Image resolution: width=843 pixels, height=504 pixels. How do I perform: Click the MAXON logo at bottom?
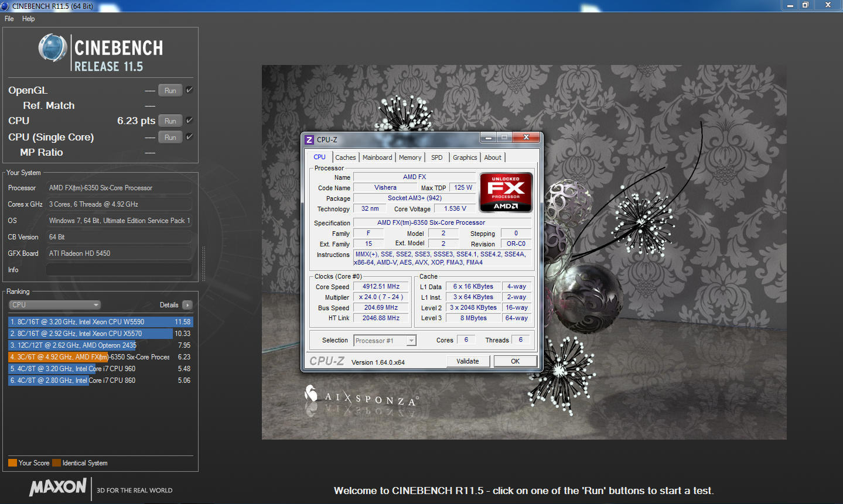(x=58, y=487)
